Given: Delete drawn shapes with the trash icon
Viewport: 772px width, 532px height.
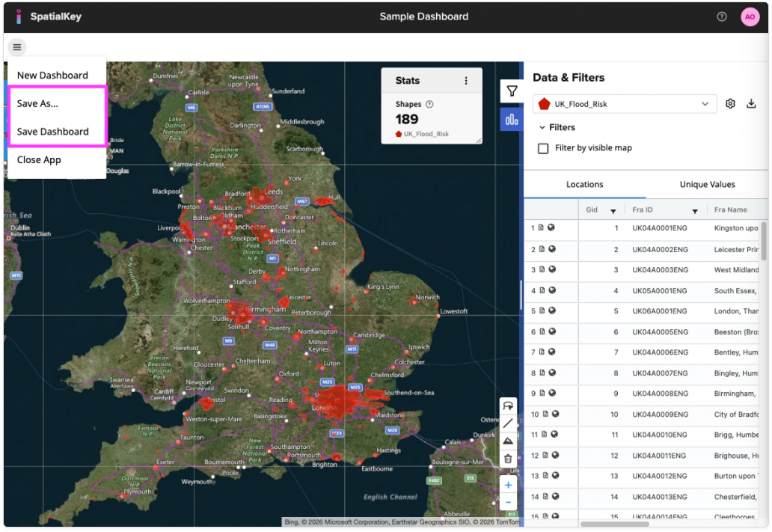Looking at the screenshot, I should (508, 458).
